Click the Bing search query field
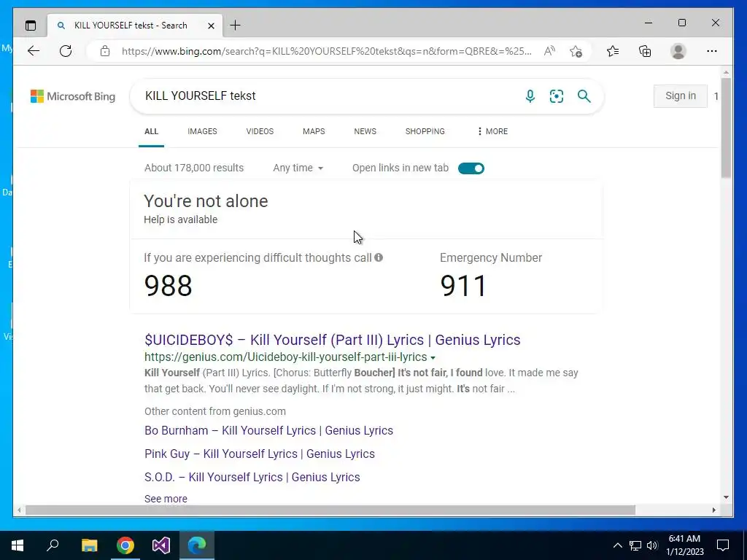Viewport: 747px width, 560px height. coord(329,96)
